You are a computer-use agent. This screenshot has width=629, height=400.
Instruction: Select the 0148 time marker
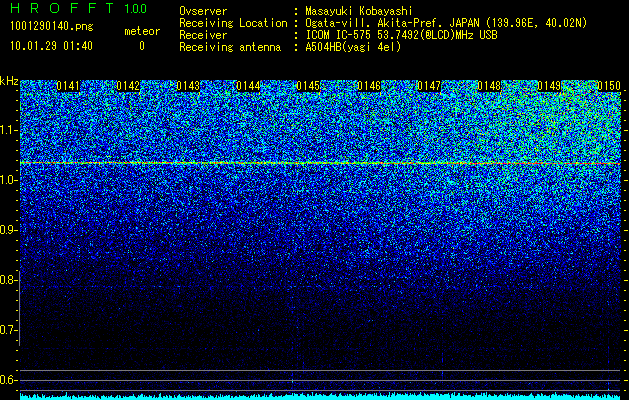coord(489,86)
